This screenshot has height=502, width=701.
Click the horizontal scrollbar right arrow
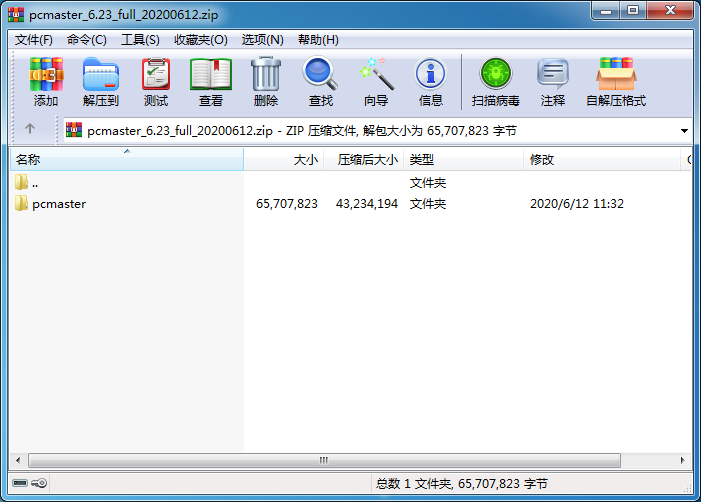point(682,460)
